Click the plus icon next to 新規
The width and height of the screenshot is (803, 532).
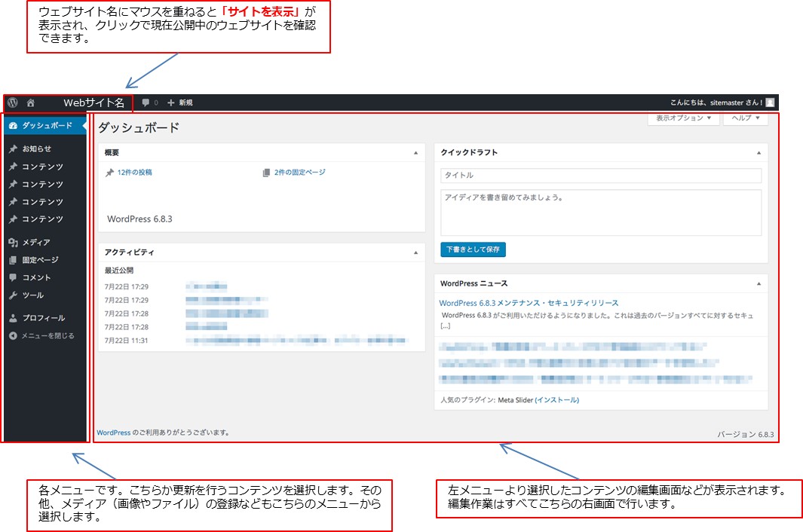[x=171, y=102]
